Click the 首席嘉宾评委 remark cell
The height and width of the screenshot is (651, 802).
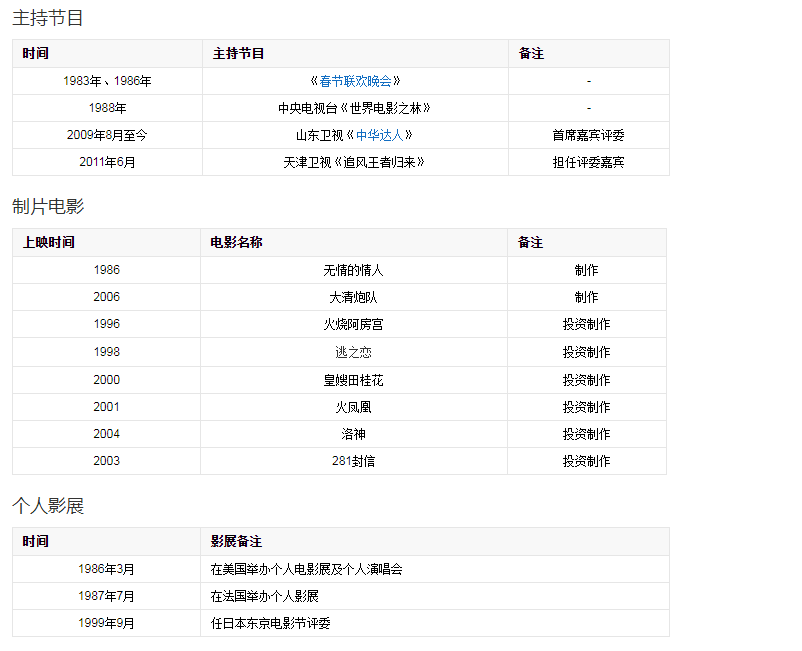click(x=588, y=135)
